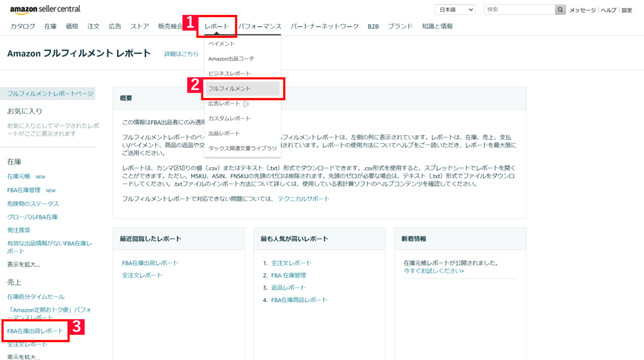This screenshot has width=644, height=360.
Task: Open the B2B menu
Action: (x=373, y=26)
